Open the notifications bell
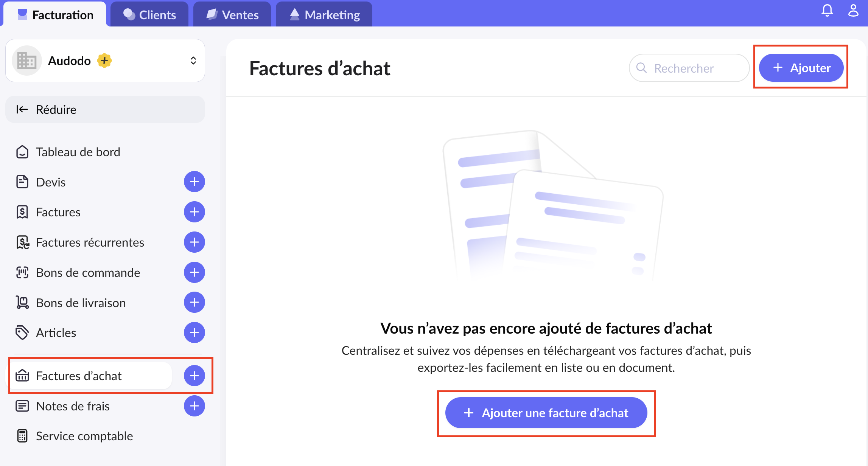This screenshot has height=466, width=868. pyautogui.click(x=827, y=11)
